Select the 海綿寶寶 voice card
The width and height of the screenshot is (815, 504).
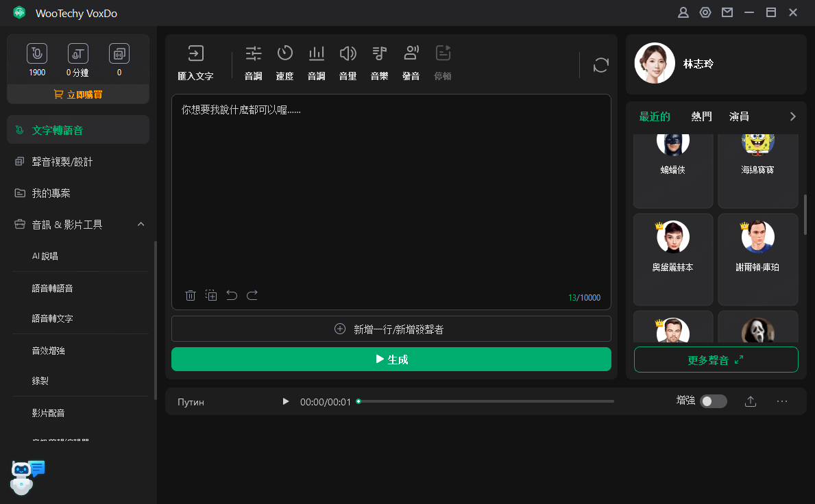point(758,171)
